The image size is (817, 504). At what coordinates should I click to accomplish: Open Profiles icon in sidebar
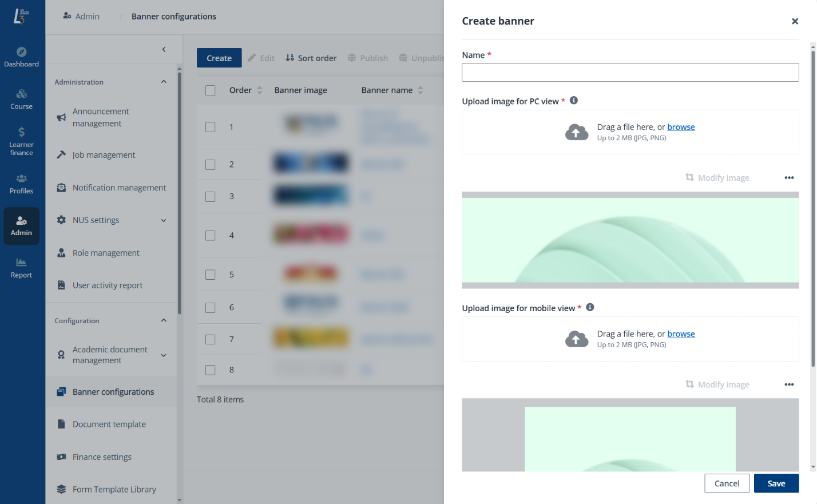click(21, 178)
